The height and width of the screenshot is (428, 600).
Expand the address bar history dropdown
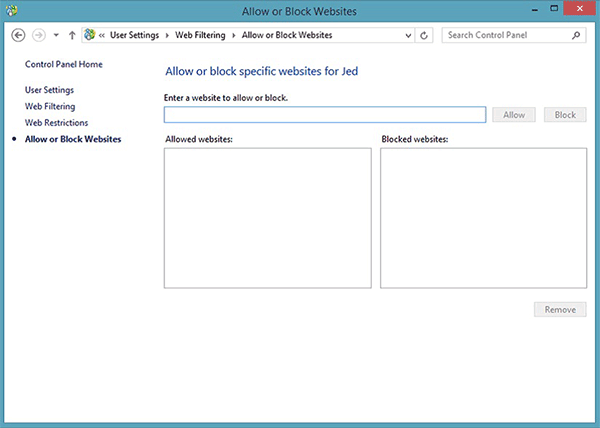point(407,35)
